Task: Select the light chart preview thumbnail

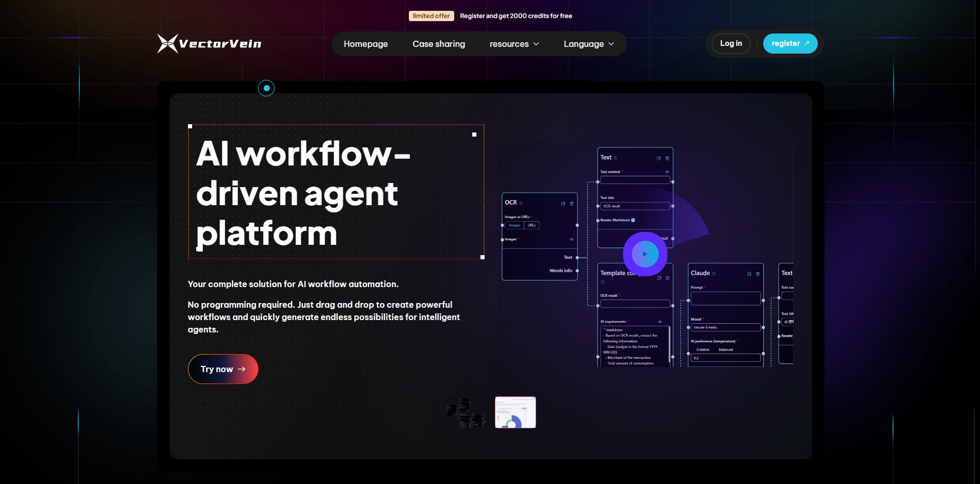Action: click(x=515, y=412)
